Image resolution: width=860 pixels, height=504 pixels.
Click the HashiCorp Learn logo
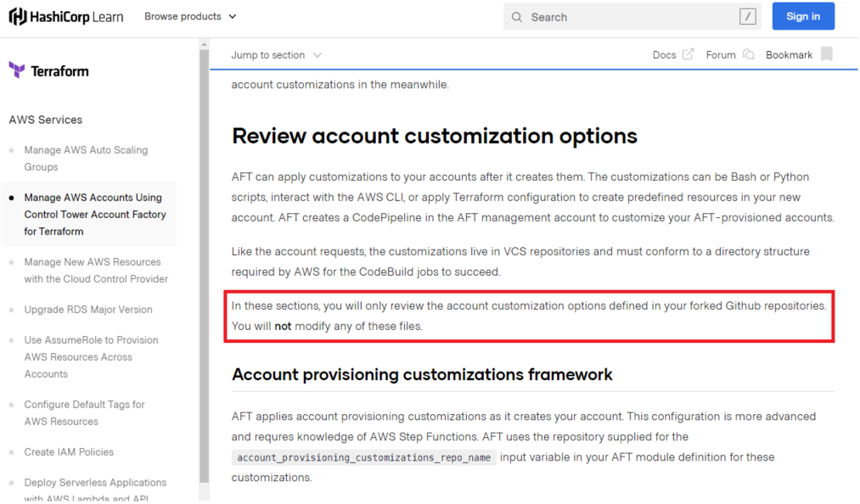pos(66,17)
